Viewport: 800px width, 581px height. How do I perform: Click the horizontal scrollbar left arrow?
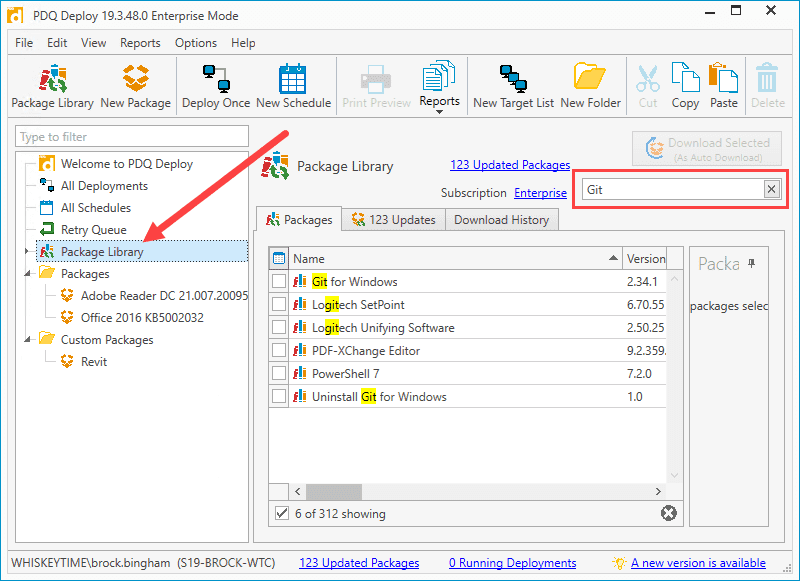click(x=298, y=492)
